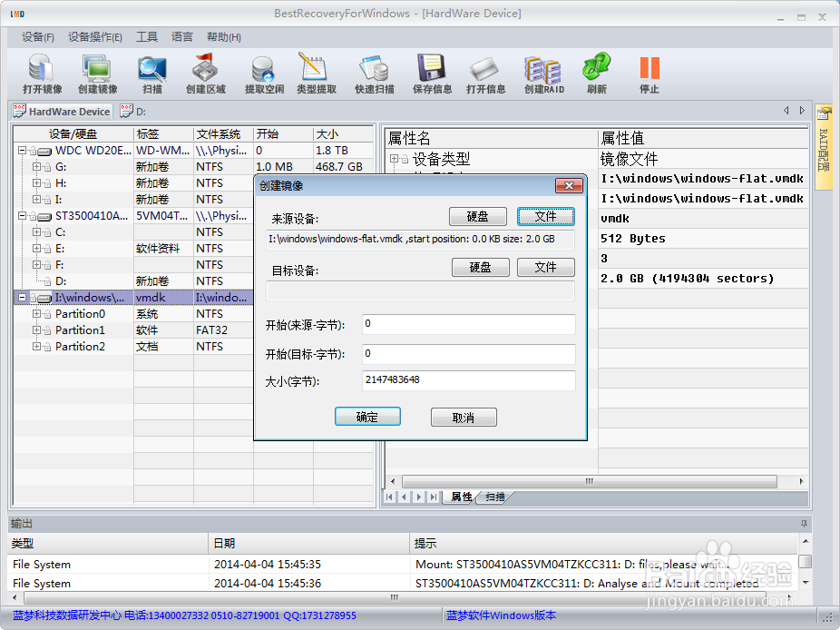Choose the 创建区域 toolbar icon
Image resolution: width=840 pixels, height=630 pixels.
(206, 74)
